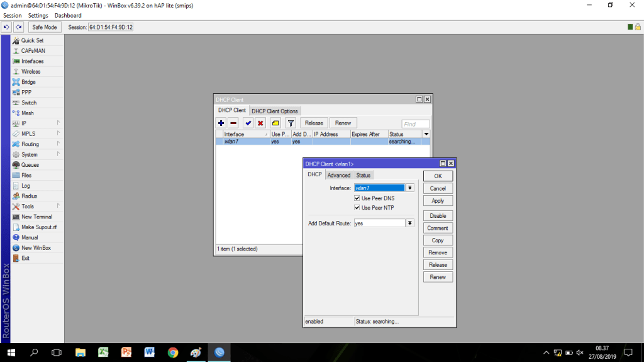Open the Interface dropdown list
Screen dimensions: 644x362
pos(410,188)
